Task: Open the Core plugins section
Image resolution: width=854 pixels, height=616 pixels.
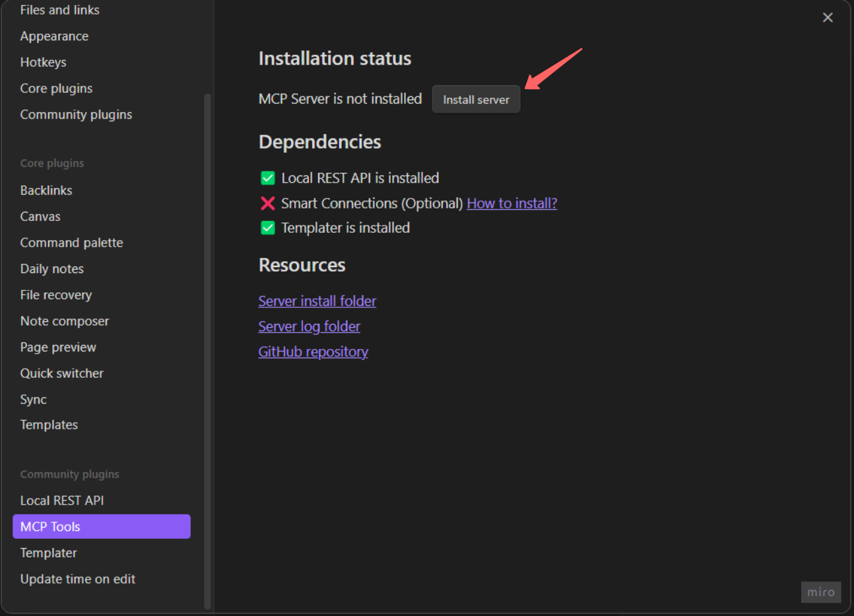Action: coord(56,88)
